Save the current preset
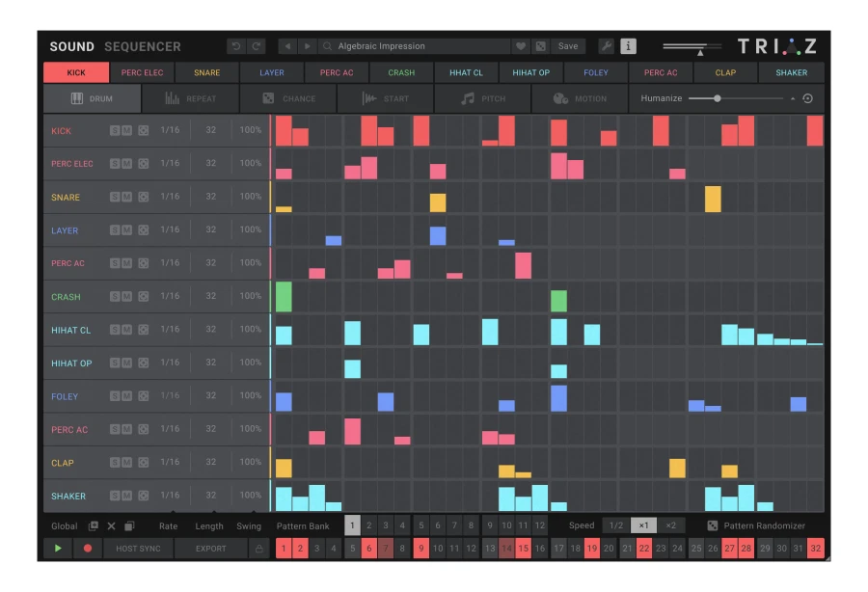Viewport: 868px width, 592px height. point(568,46)
